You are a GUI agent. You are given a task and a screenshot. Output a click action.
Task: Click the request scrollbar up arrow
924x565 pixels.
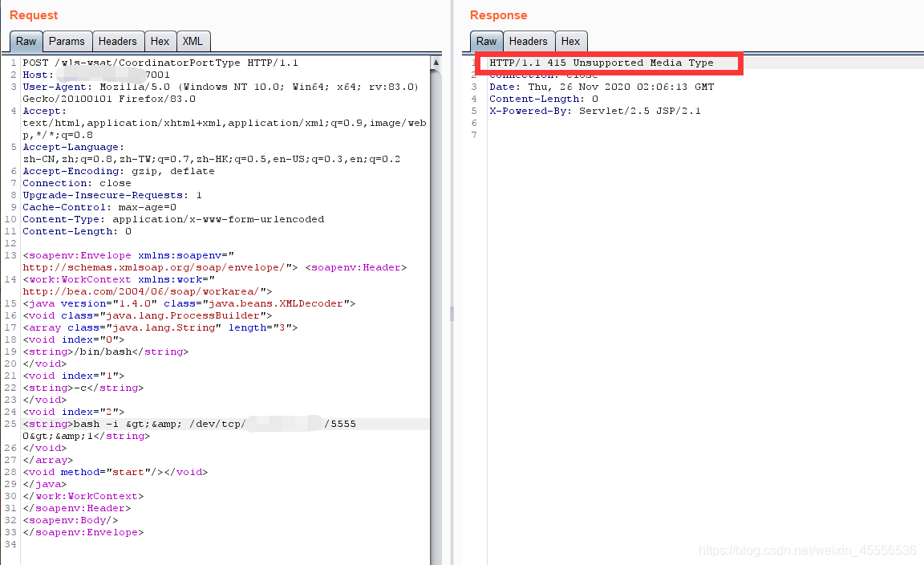coord(436,62)
